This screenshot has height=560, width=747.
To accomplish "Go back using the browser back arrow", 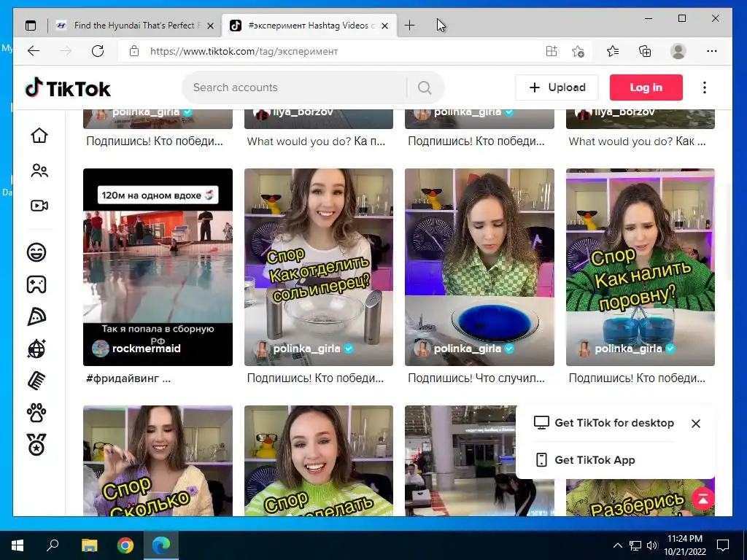I will pos(34,51).
